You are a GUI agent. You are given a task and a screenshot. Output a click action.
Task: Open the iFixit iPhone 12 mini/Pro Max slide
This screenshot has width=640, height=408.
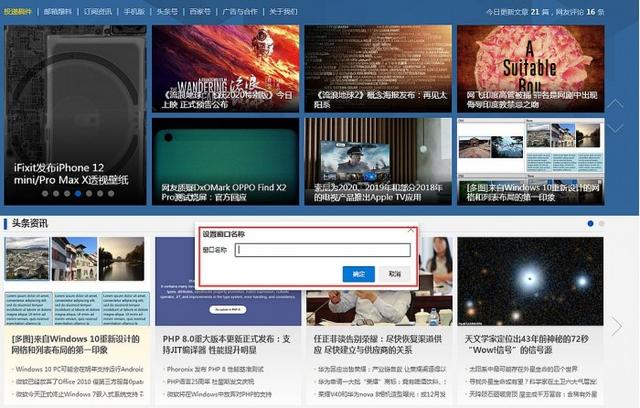(75, 115)
